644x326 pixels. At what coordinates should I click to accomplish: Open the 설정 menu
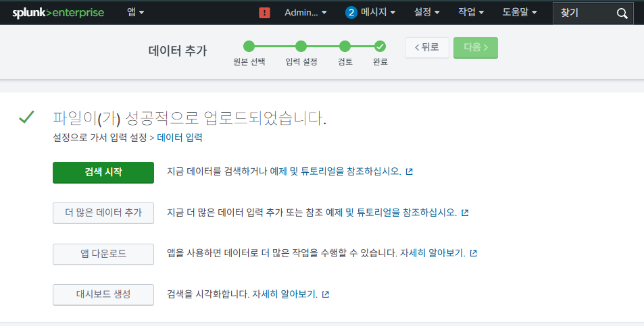pos(426,12)
